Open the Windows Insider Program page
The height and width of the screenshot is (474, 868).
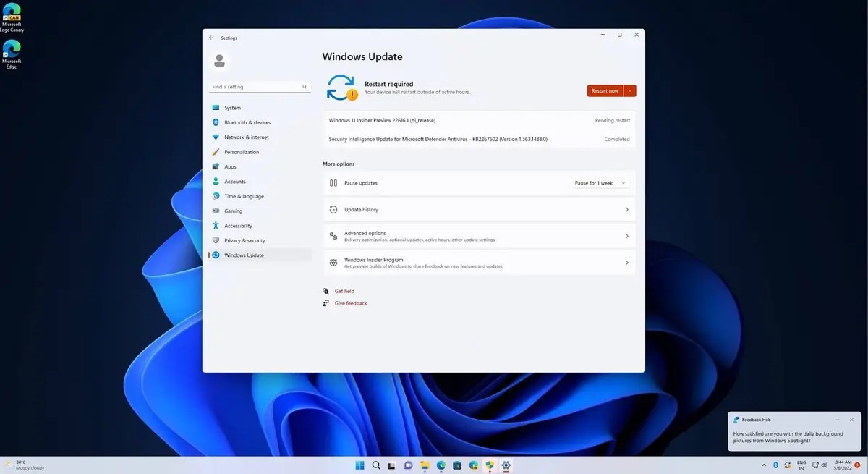479,262
